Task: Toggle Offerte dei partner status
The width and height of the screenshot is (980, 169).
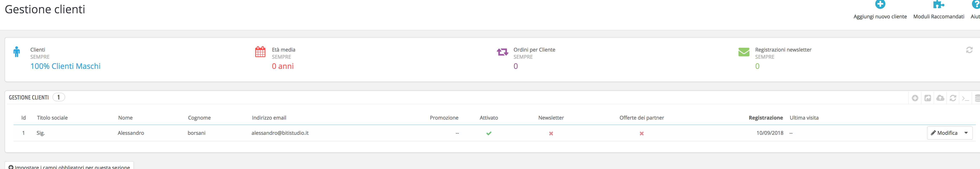Action: 641,134
